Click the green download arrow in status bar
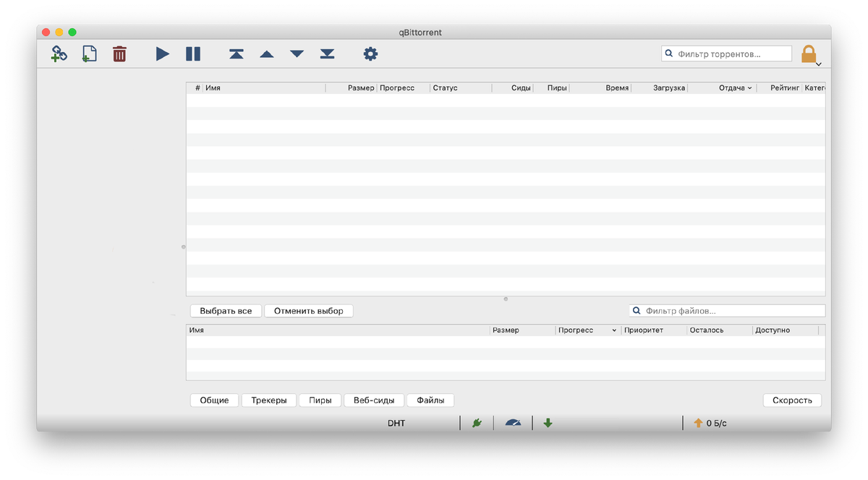The width and height of the screenshot is (868, 480). tap(548, 423)
